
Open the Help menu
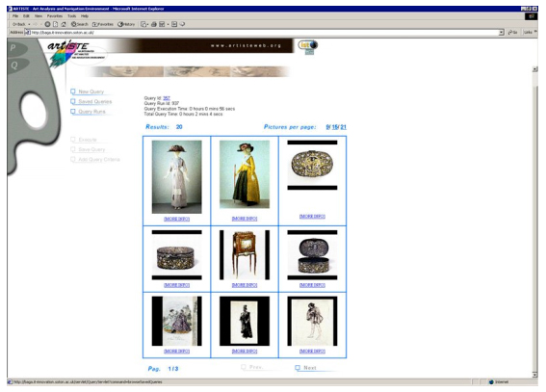(85, 16)
